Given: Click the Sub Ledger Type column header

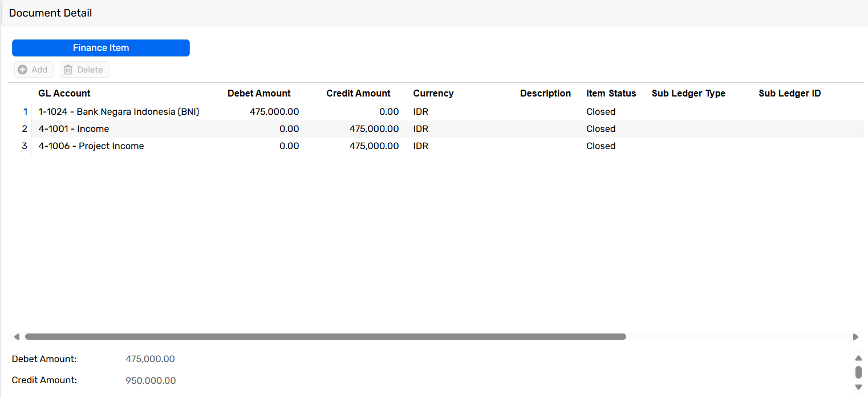Looking at the screenshot, I should pos(688,94).
